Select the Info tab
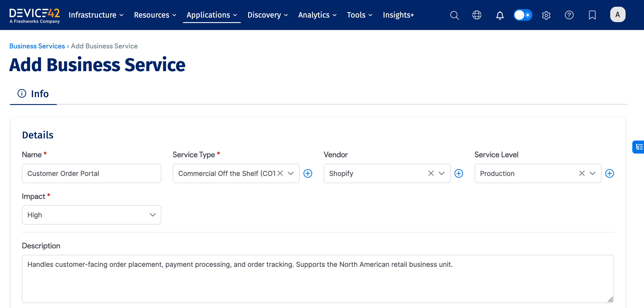The image size is (644, 308). pos(33,94)
